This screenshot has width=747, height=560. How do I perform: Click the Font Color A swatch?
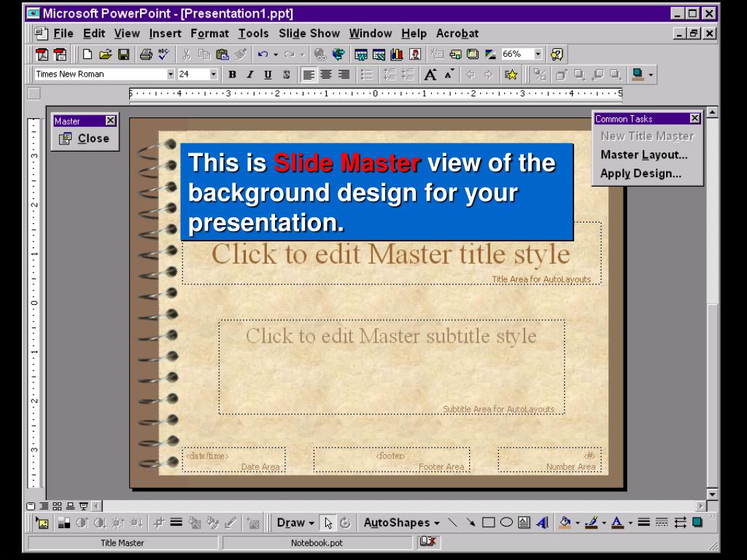(x=618, y=523)
